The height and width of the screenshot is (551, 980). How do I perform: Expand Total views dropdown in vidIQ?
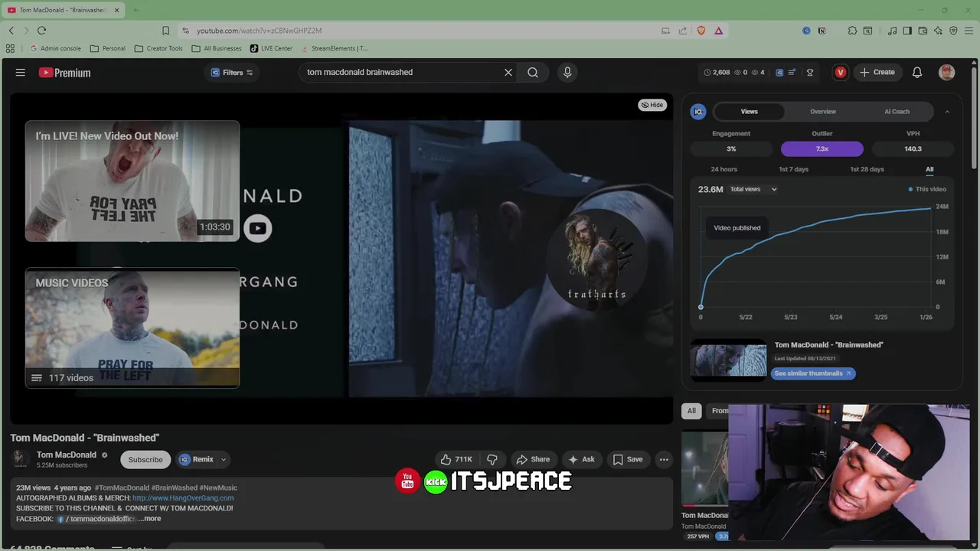tap(753, 189)
